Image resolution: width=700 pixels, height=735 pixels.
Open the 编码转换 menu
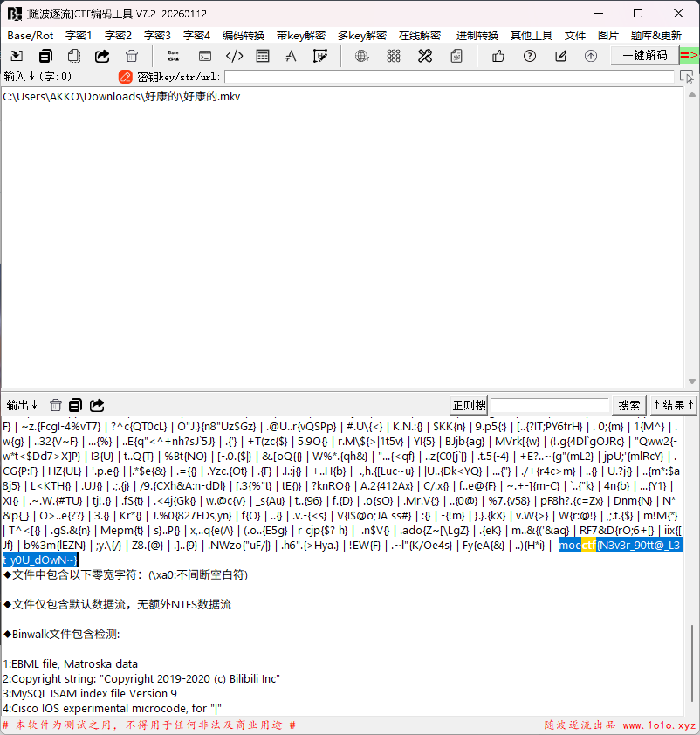click(243, 35)
